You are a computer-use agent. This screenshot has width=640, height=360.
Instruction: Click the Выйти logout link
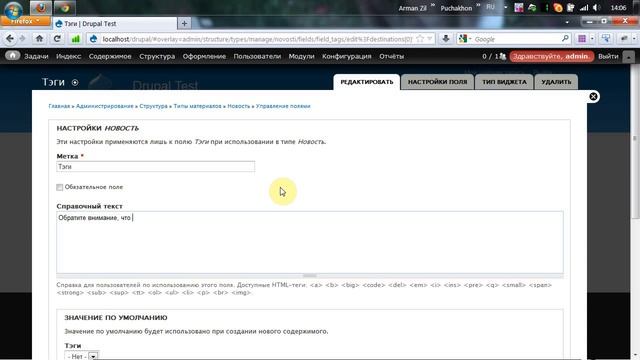(x=608, y=56)
